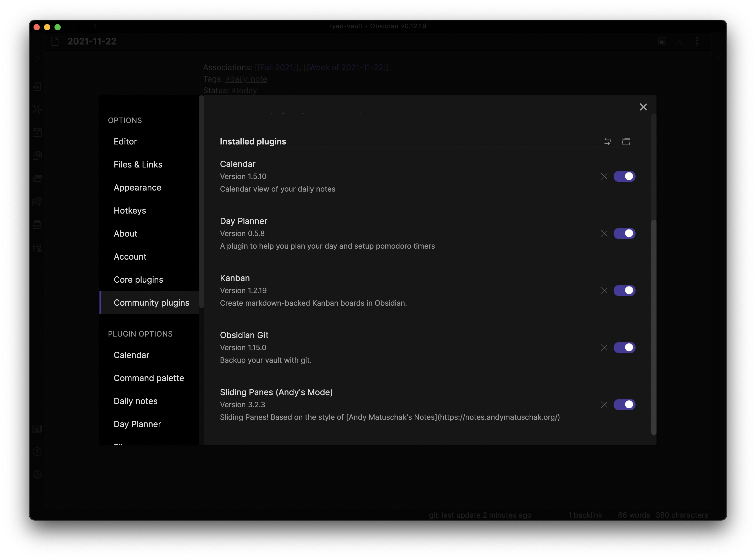Go to the Hotkeys settings
756x559 pixels.
point(130,210)
